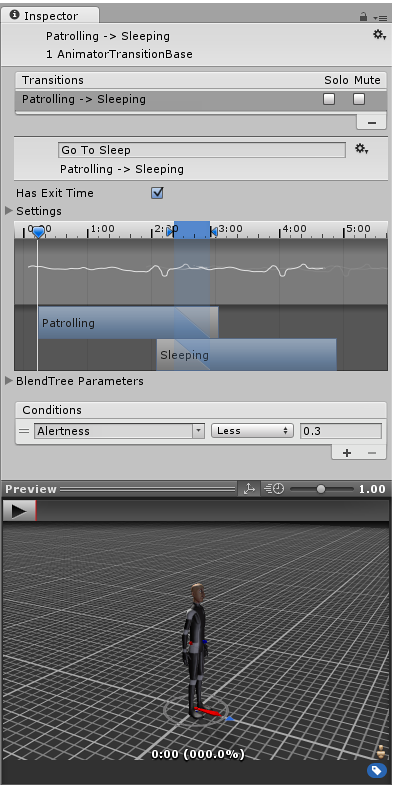This screenshot has width=393, height=785.
Task: Click the avatar selector icon in preview
Action: click(382, 751)
